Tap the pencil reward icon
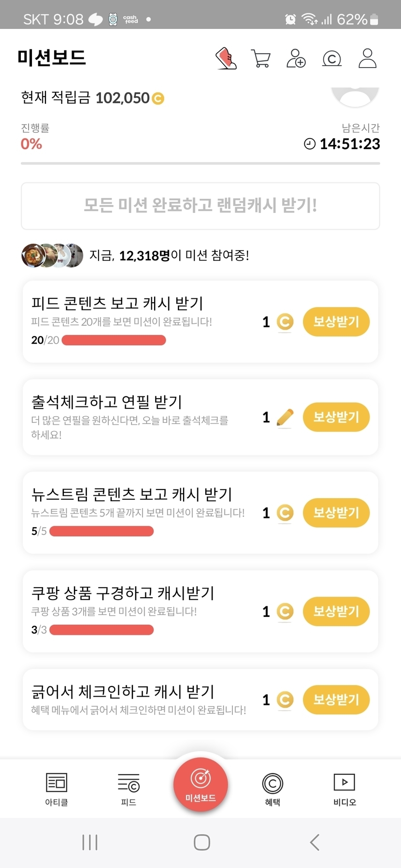The image size is (401, 868). tap(285, 417)
